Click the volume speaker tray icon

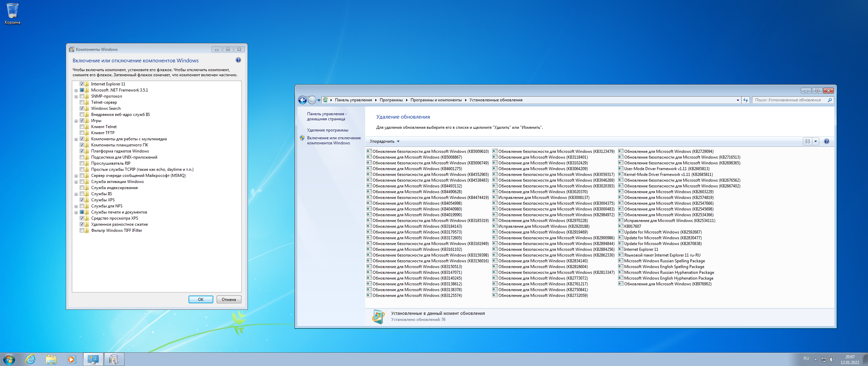(832, 360)
